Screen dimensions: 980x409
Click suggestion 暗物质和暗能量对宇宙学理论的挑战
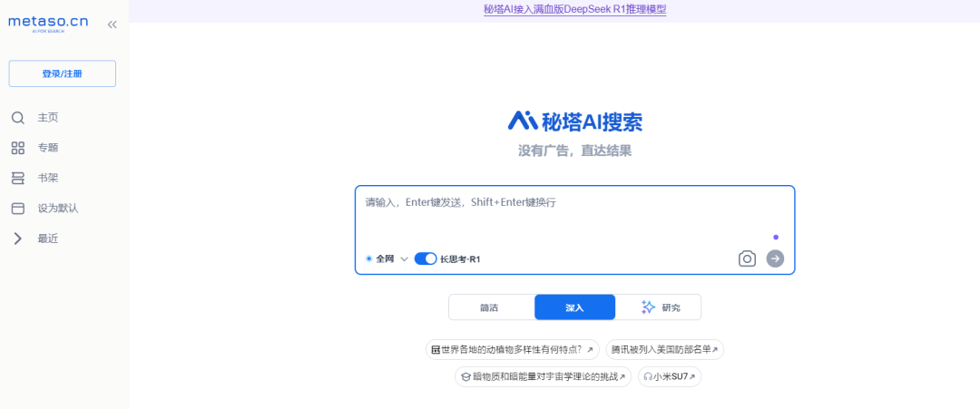pos(544,377)
